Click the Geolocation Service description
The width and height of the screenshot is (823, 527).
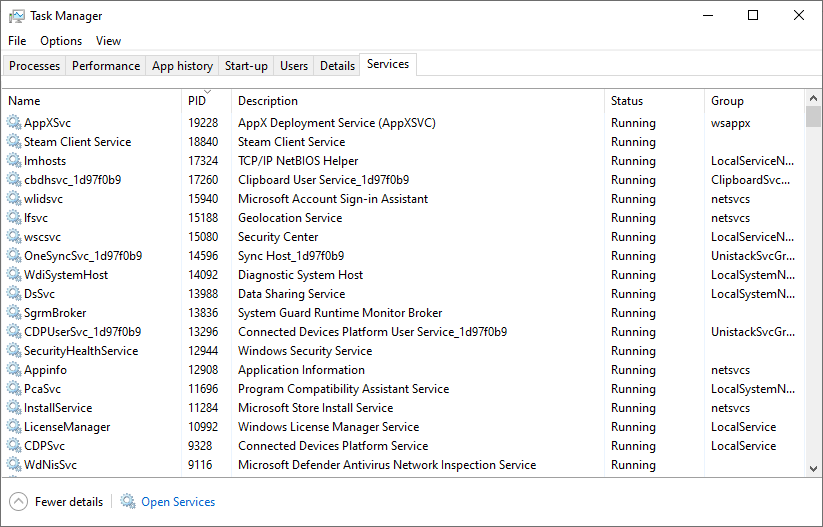[290, 218]
